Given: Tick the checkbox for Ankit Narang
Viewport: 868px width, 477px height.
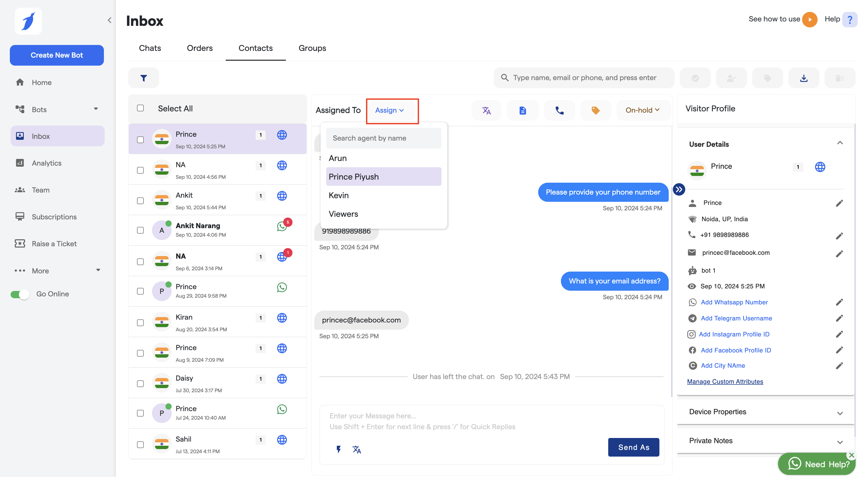Looking at the screenshot, I should [140, 230].
